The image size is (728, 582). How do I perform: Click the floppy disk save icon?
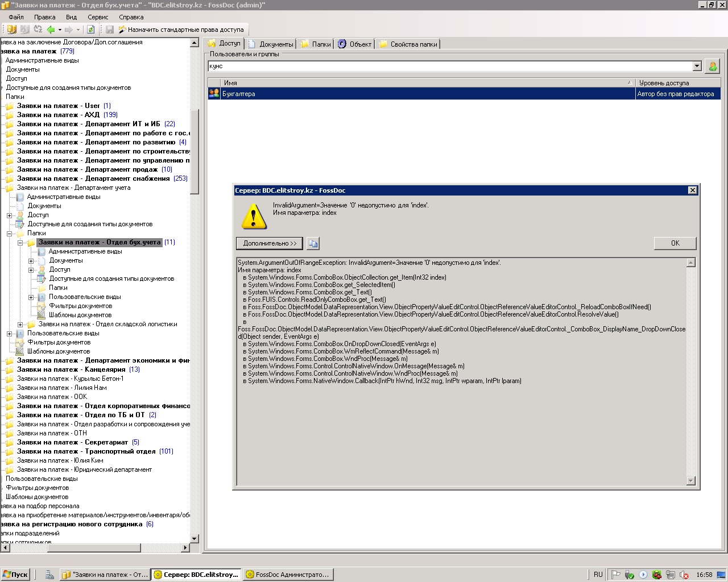pyautogui.click(x=110, y=30)
